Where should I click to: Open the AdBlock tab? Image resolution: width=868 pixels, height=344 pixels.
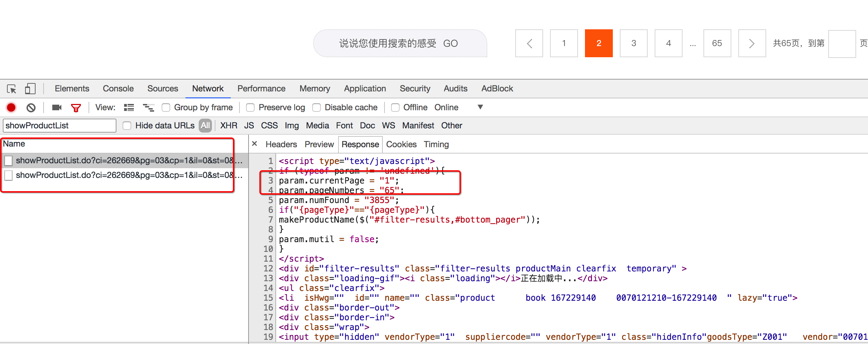click(497, 89)
